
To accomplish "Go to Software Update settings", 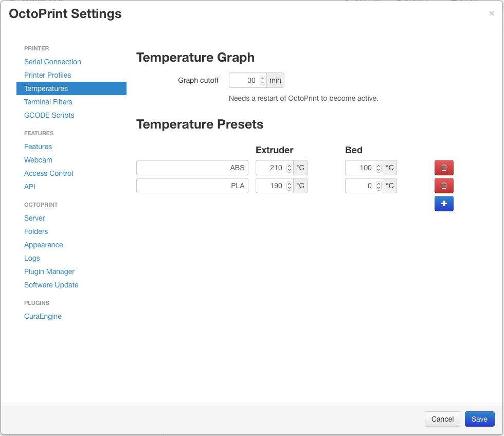I will pyautogui.click(x=51, y=285).
